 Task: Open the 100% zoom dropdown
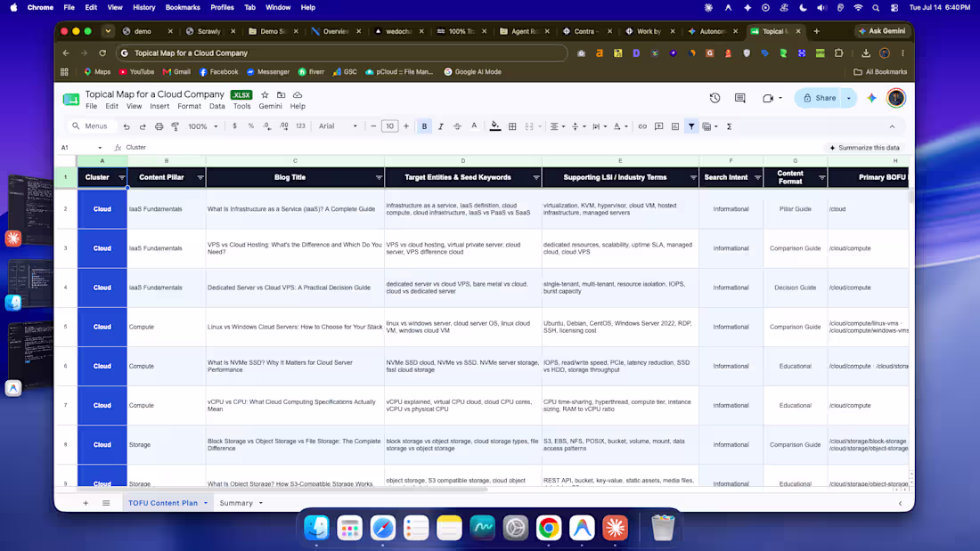pyautogui.click(x=202, y=126)
